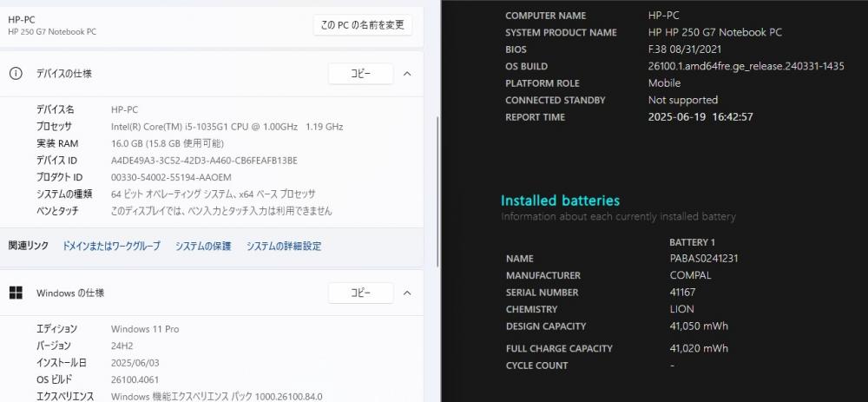Click the この PC の名前を変更 button
Viewport: 868px width, 402px height.
tap(363, 25)
